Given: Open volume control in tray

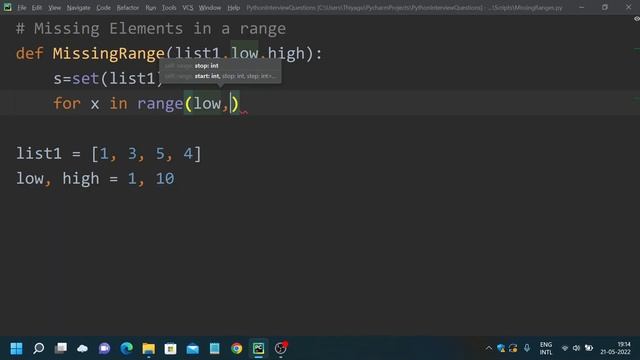Looking at the screenshot, I should [x=576, y=348].
